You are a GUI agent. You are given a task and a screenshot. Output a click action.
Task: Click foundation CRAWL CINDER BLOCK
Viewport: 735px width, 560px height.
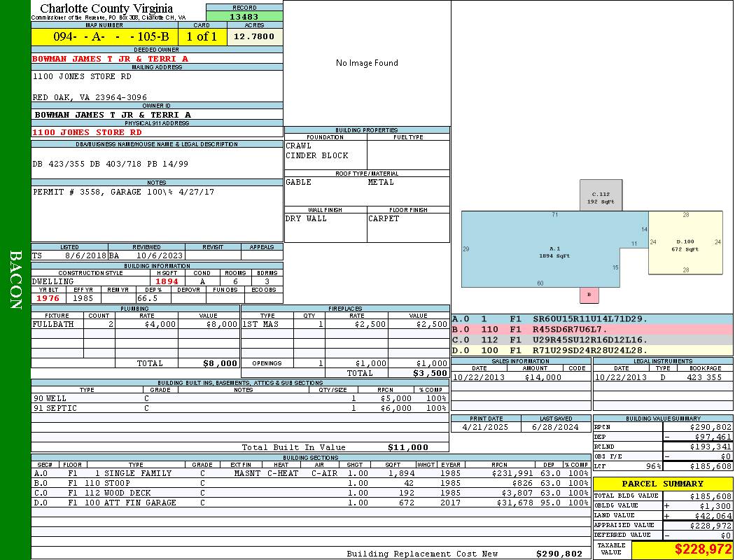coord(317,150)
